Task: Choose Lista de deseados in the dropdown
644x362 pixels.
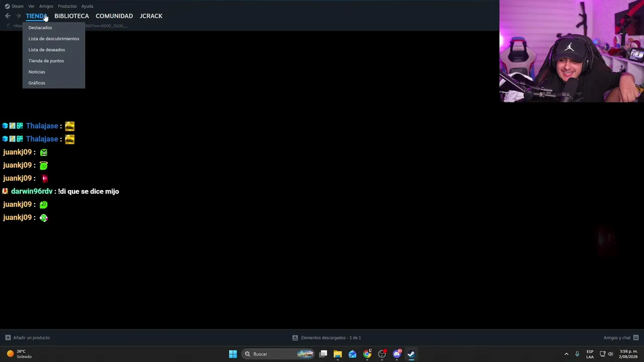Action: tap(54, 50)
